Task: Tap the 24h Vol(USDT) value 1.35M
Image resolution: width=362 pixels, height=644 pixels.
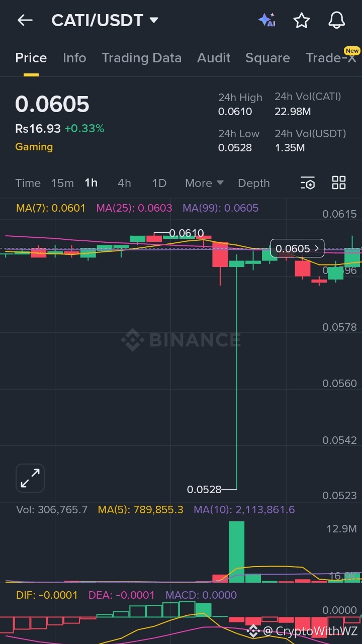Action: pos(290,148)
